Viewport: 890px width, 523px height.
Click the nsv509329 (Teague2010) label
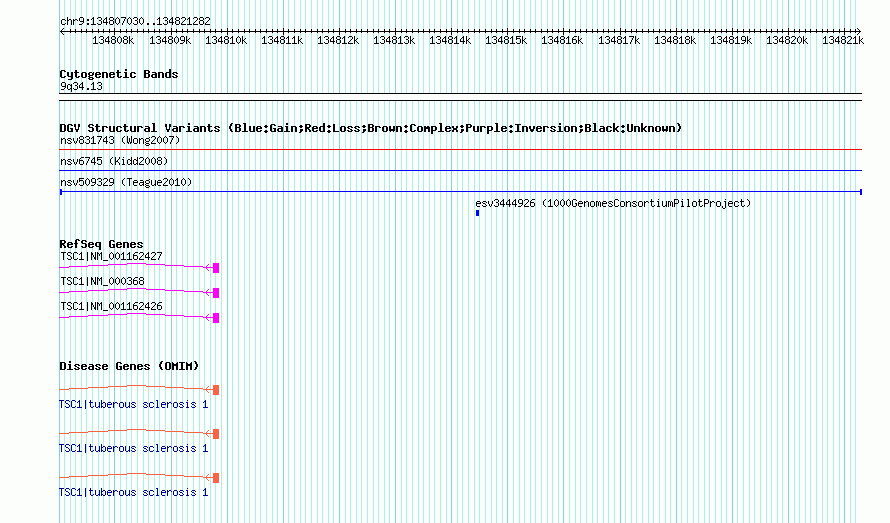point(126,182)
